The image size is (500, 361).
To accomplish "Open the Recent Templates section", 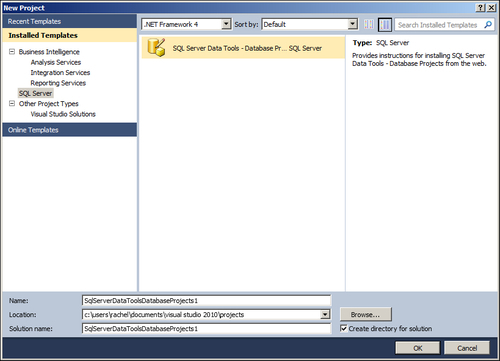I will (x=69, y=21).
